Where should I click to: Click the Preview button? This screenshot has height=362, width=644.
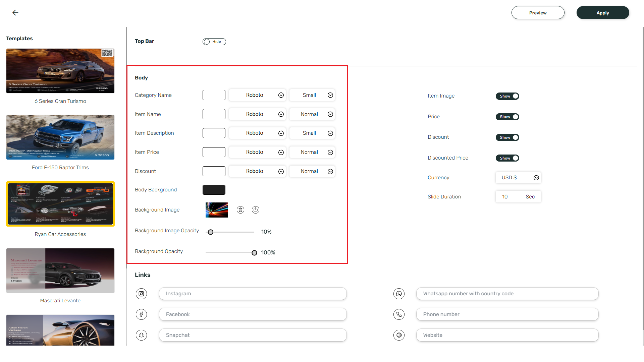click(x=538, y=12)
